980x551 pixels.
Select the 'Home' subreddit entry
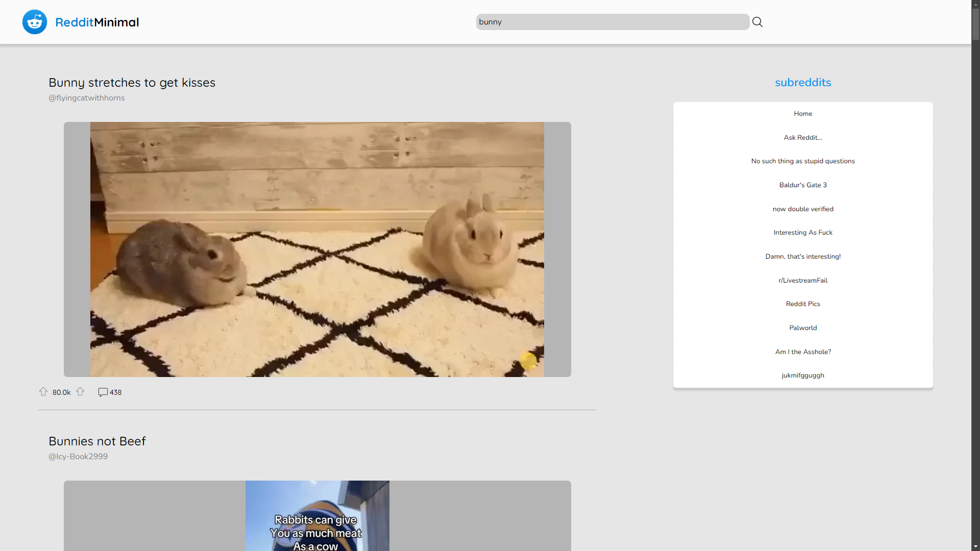coord(802,113)
